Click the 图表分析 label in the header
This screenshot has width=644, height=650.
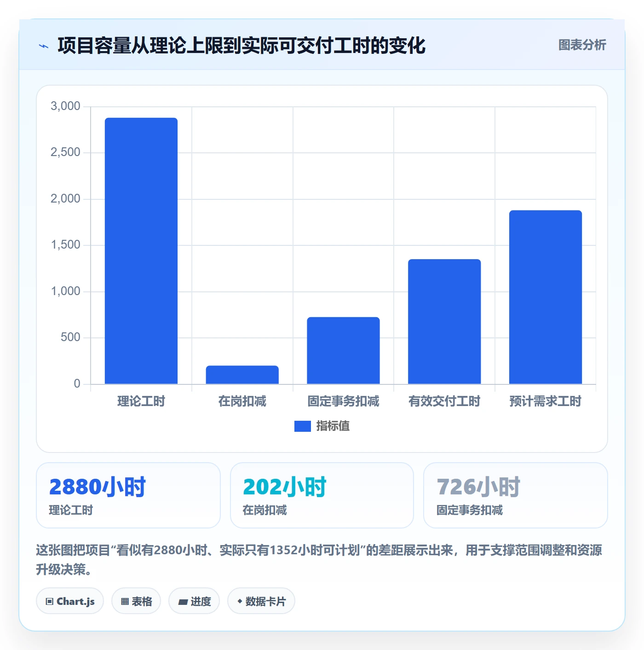(582, 45)
